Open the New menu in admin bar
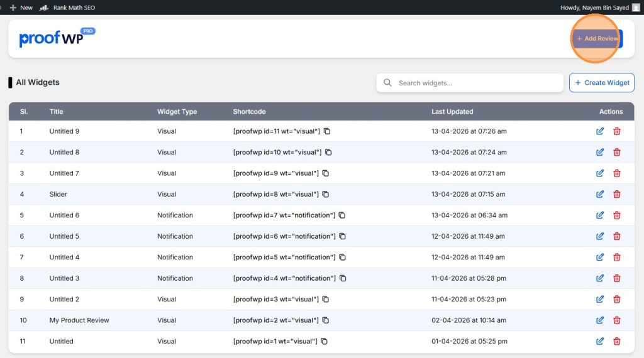 click(21, 8)
